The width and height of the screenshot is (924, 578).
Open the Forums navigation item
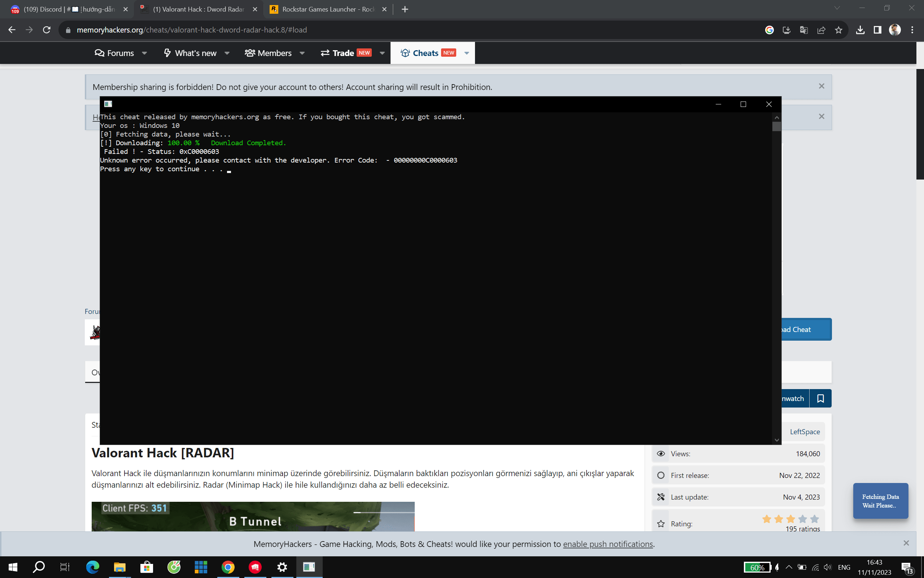[x=114, y=53]
